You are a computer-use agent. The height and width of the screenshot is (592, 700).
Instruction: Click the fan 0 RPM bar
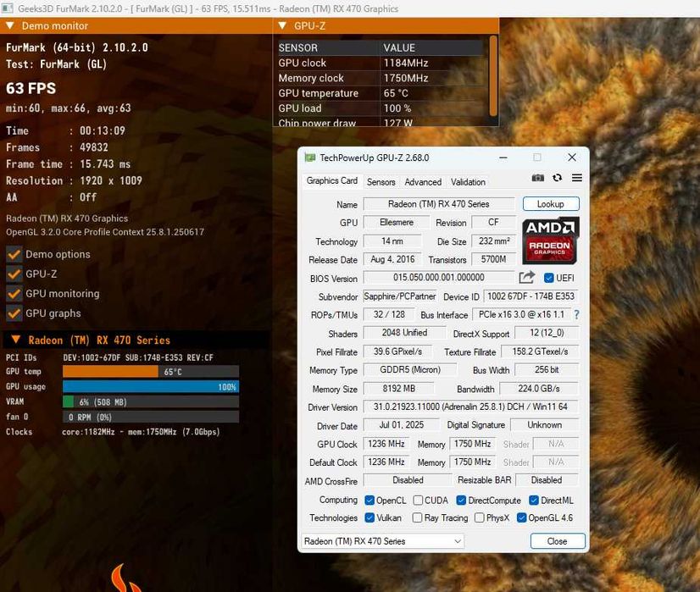tap(151, 418)
